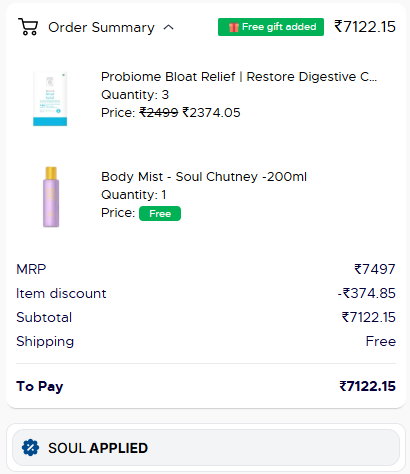Click the Probiome Bloat Relief product title

[239, 77]
